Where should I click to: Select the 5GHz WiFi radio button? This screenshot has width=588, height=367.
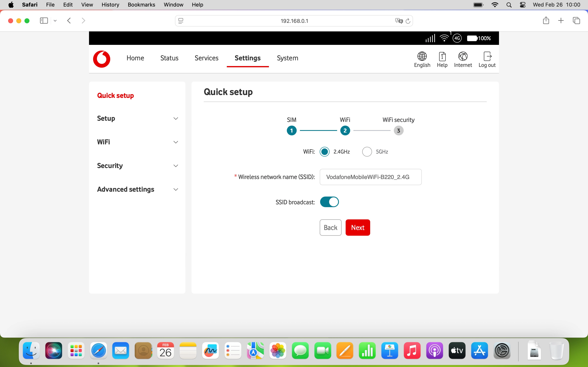tap(367, 152)
